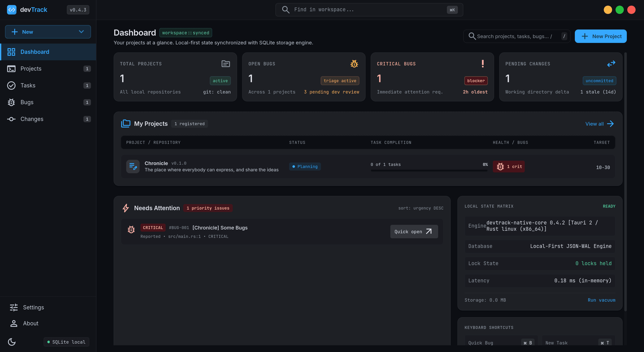Click the Chronicle task completion progress bar

coord(429,170)
